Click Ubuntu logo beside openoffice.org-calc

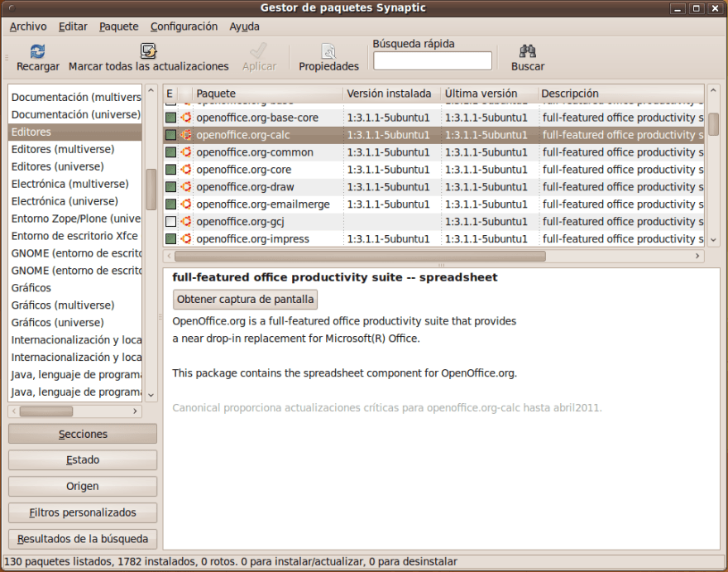pyautogui.click(x=185, y=135)
